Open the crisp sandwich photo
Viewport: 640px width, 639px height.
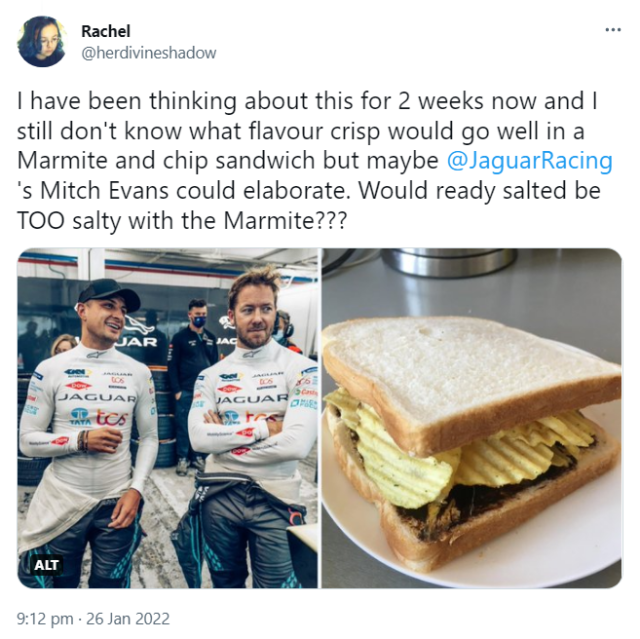pos(472,418)
